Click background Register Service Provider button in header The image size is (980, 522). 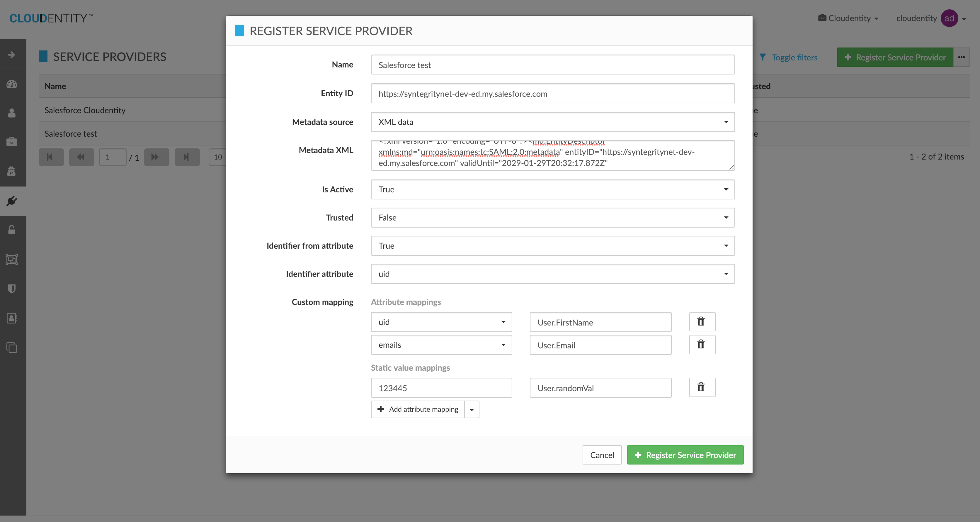pyautogui.click(x=895, y=57)
